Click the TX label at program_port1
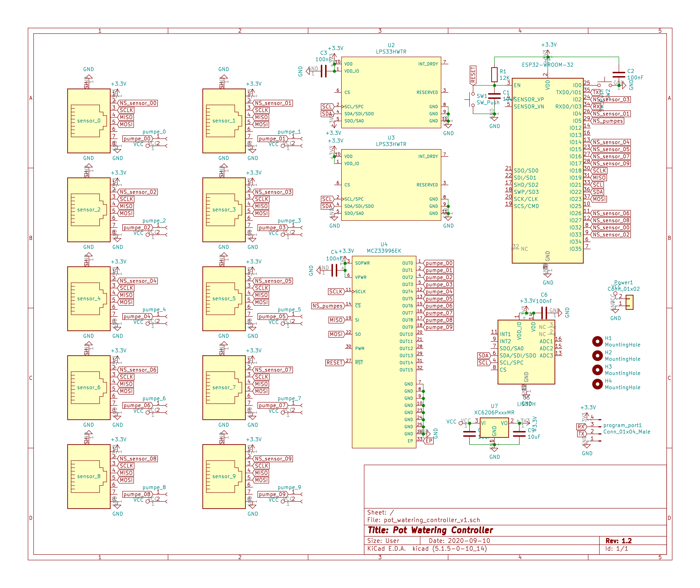Image resolution: width=700 pixels, height=588 pixels. [x=582, y=434]
